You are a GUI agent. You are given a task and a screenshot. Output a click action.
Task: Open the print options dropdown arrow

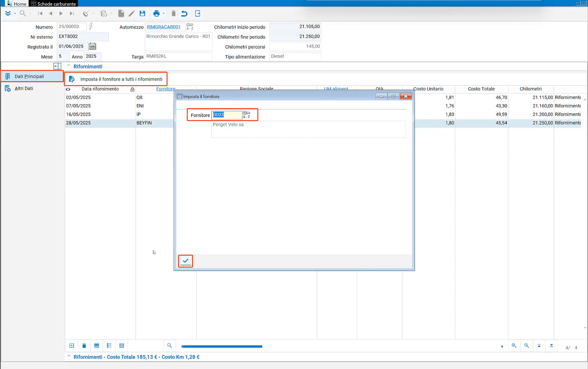click(x=164, y=13)
